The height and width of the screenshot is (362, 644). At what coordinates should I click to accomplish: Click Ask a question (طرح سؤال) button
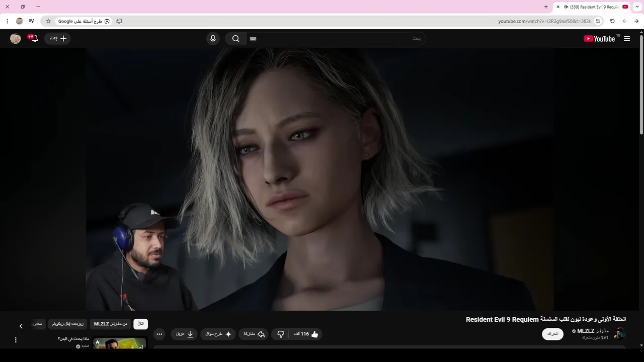[218, 334]
